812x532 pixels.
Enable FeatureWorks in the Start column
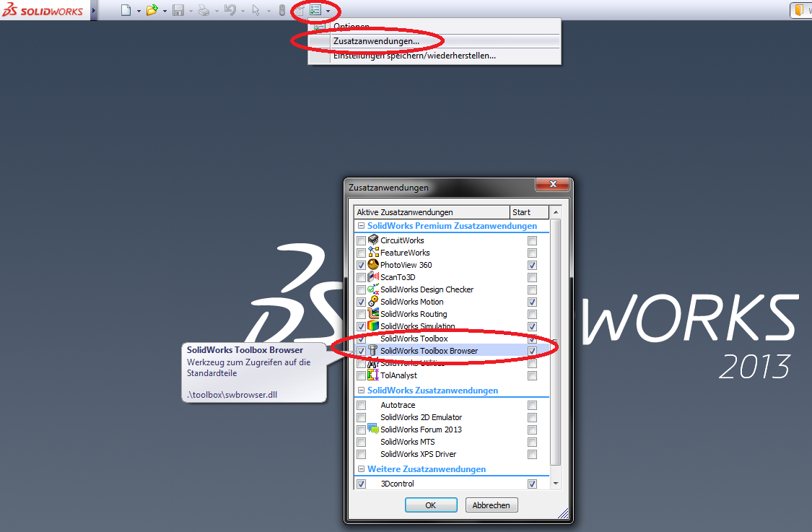click(x=532, y=253)
